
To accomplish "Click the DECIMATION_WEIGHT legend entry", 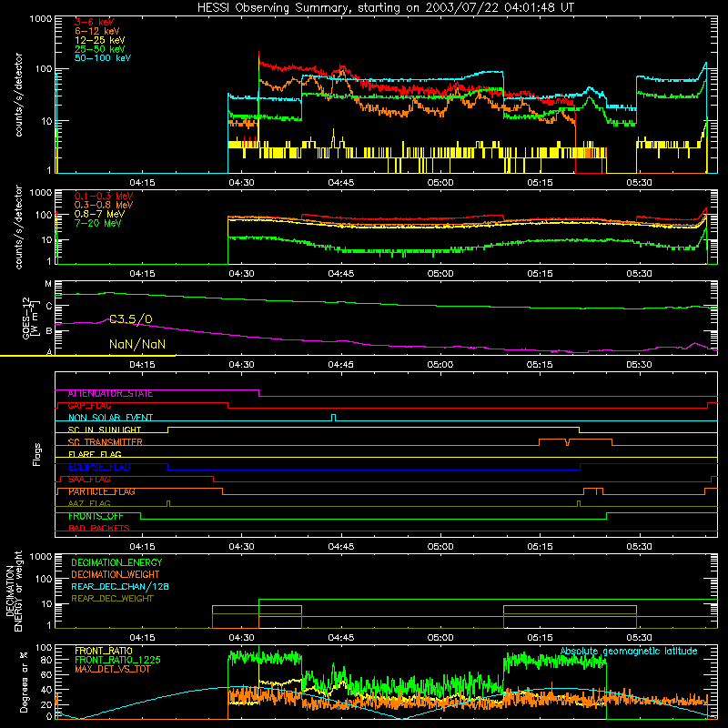I will click(116, 574).
